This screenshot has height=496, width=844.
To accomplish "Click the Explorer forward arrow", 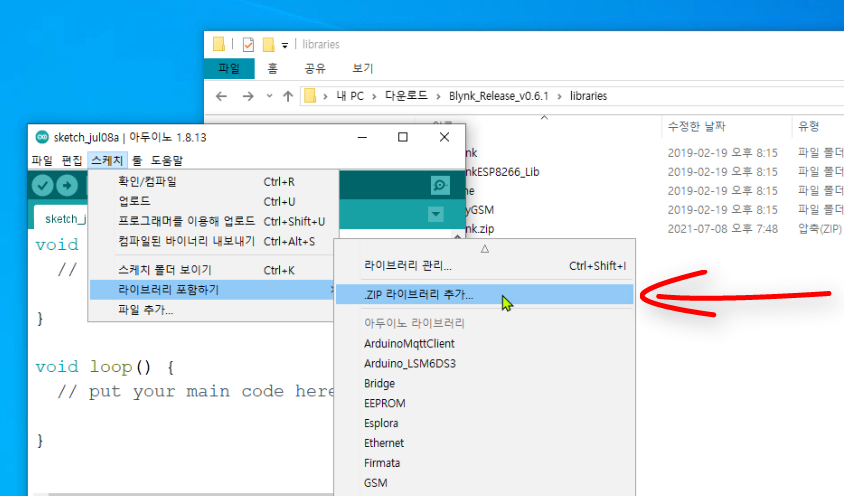I will pyautogui.click(x=248, y=96).
